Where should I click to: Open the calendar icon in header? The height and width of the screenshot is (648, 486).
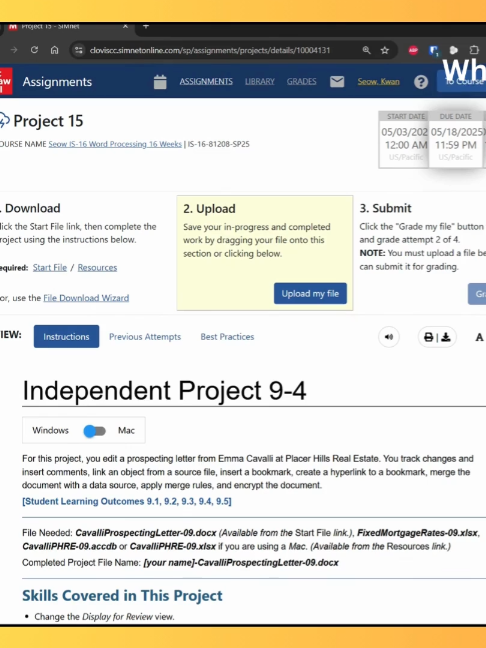tap(160, 82)
